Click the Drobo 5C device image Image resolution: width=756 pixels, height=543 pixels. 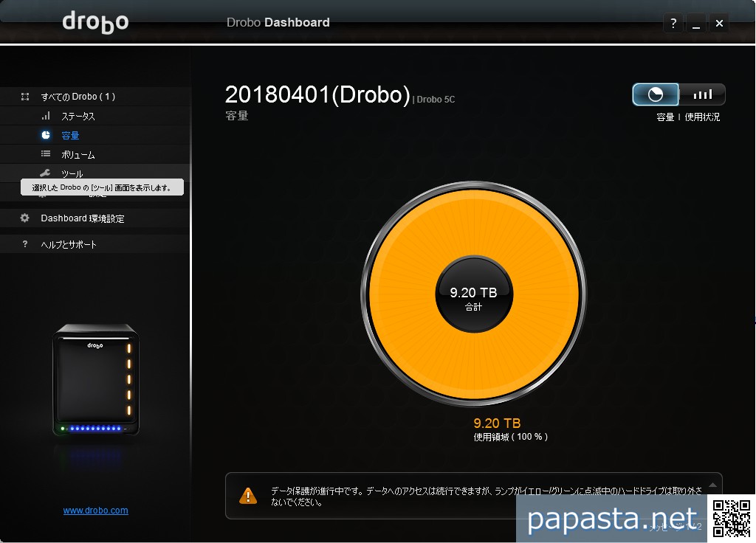[95, 380]
